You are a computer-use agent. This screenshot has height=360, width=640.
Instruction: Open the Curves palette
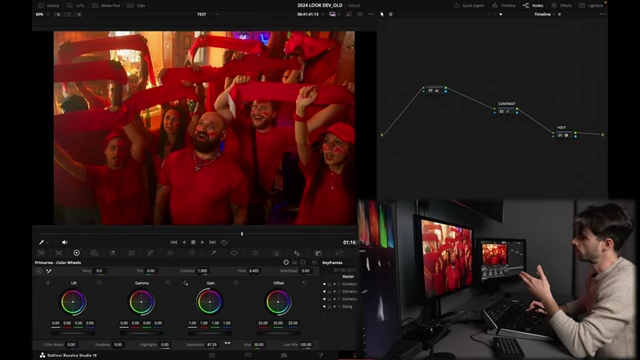[x=150, y=253]
